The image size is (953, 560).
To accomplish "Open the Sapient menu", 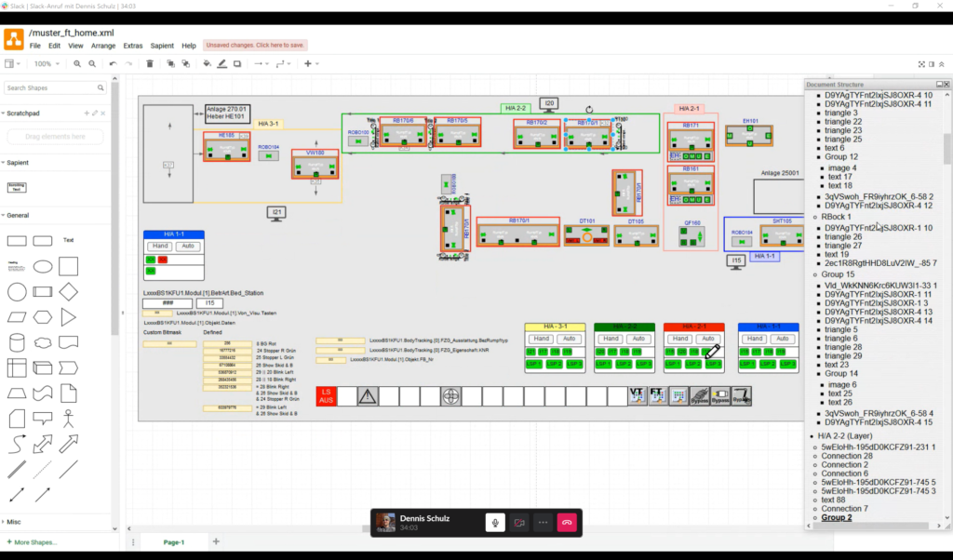I will (162, 46).
